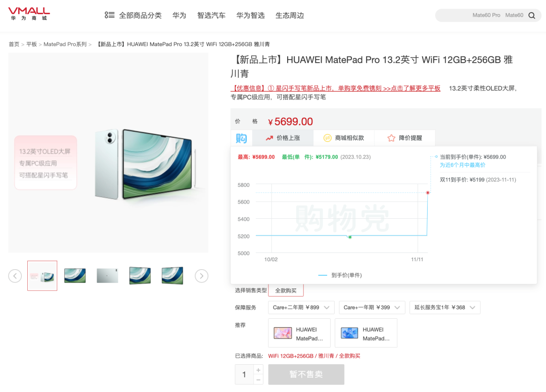Open the 延长服务宝1年 ¥368 dropdown

[x=445, y=308]
